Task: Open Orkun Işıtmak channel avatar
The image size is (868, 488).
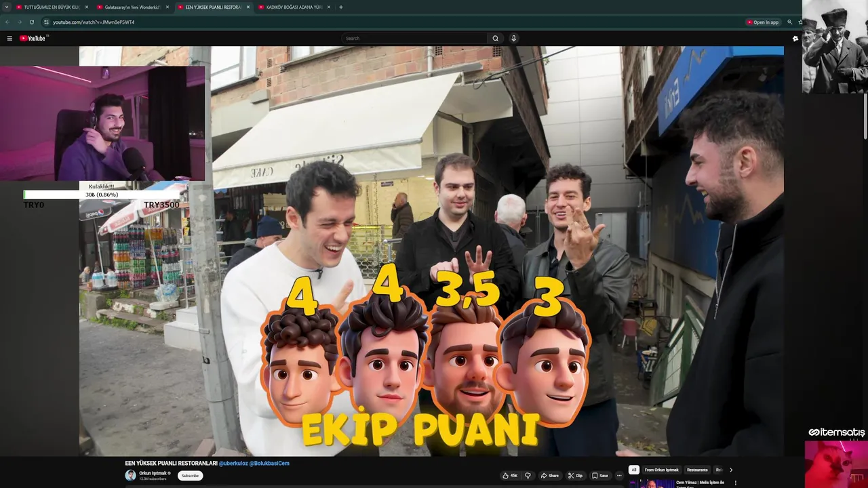Action: pos(130,475)
